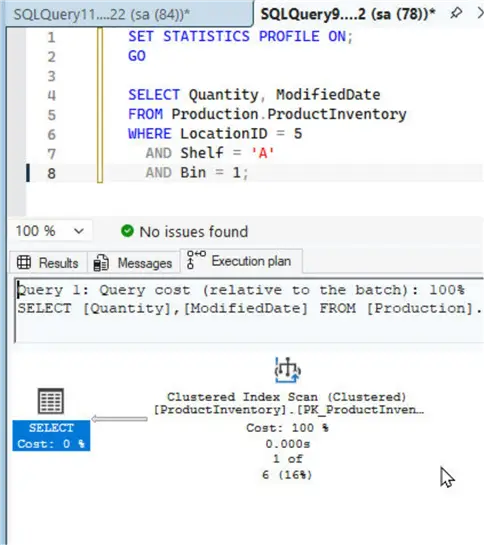Click the WHERE LocationID = 5 line
The image size is (484, 545).
coord(215,134)
